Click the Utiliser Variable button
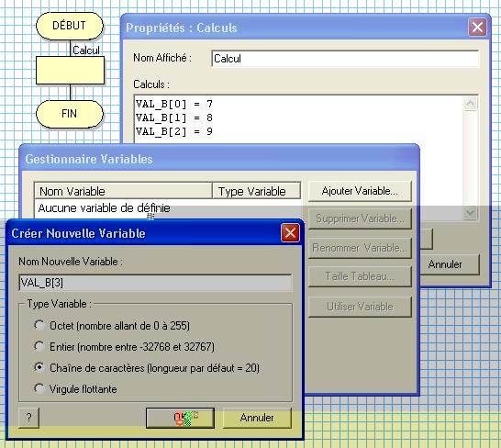 pyautogui.click(x=360, y=307)
